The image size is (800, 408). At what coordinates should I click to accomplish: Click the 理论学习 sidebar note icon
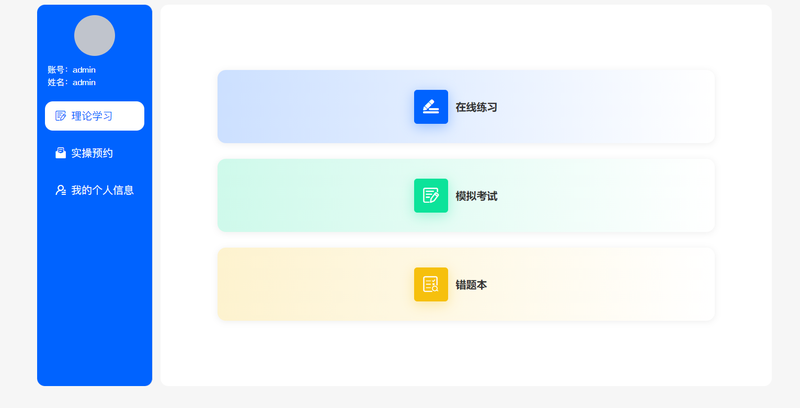coord(61,116)
